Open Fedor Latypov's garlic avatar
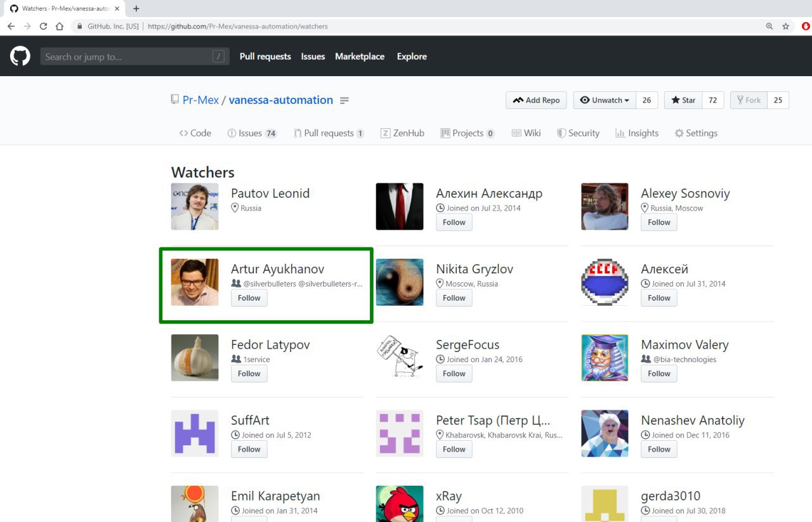 coord(195,358)
